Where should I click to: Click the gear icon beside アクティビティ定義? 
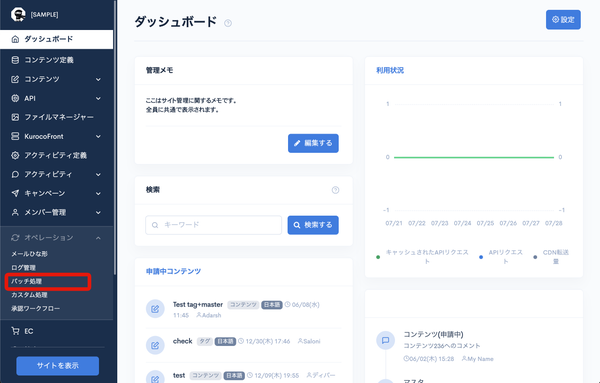coord(15,155)
